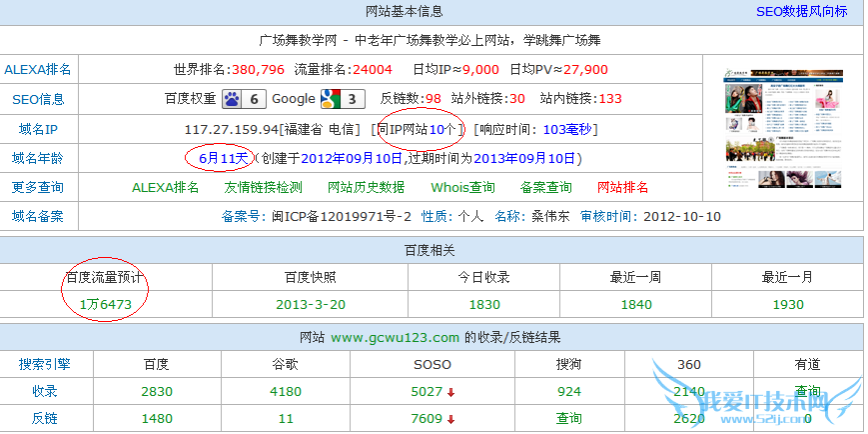Image resolution: width=868 pixels, height=434 pixels.
Task: Open the 更多查询 row label
Action: tap(38, 187)
